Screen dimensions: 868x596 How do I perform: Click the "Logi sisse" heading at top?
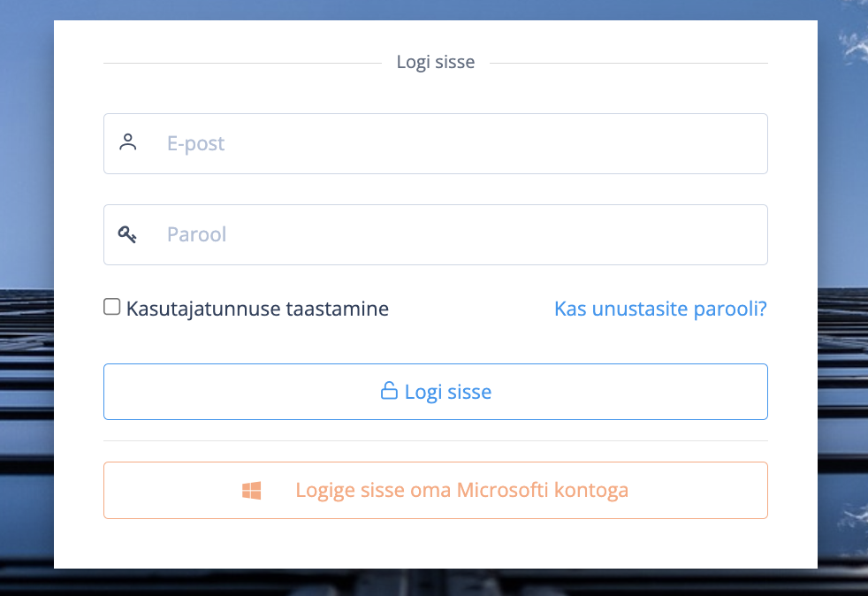(x=435, y=63)
